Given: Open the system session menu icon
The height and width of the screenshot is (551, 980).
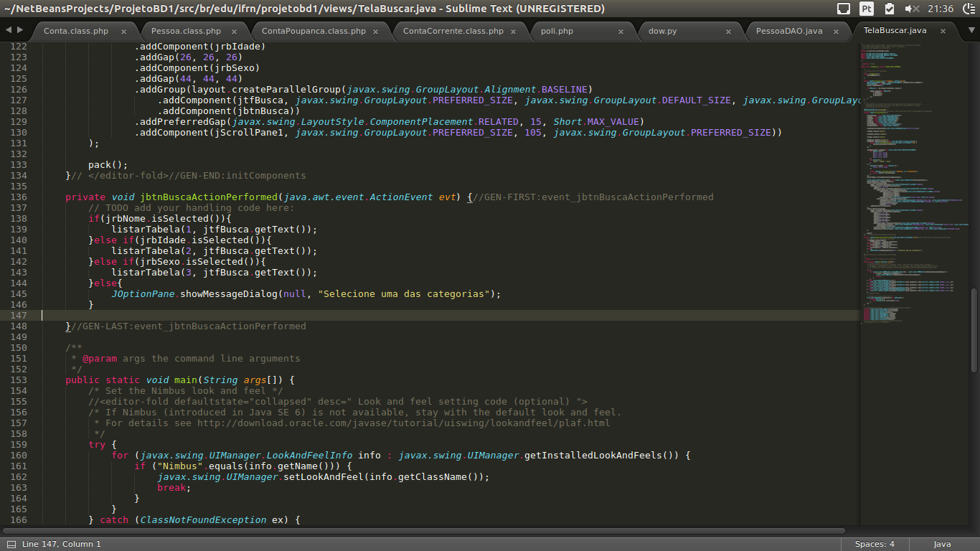Looking at the screenshot, I should (x=967, y=9).
